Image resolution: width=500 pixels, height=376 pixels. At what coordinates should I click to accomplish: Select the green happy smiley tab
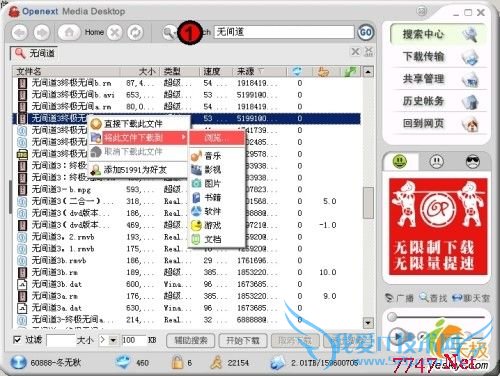click(400, 161)
